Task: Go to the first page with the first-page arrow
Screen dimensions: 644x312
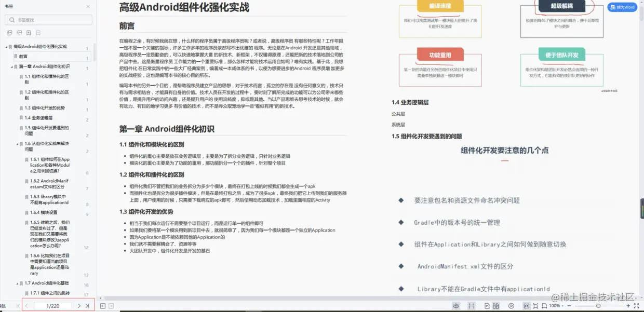Action: (18, 306)
